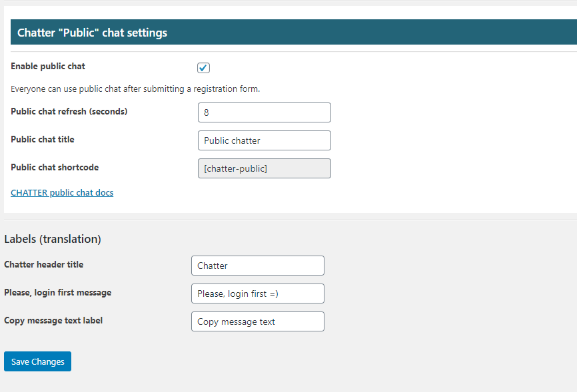
Task: Click the Chatter "Public" chat settings header bar
Action: [x=294, y=32]
